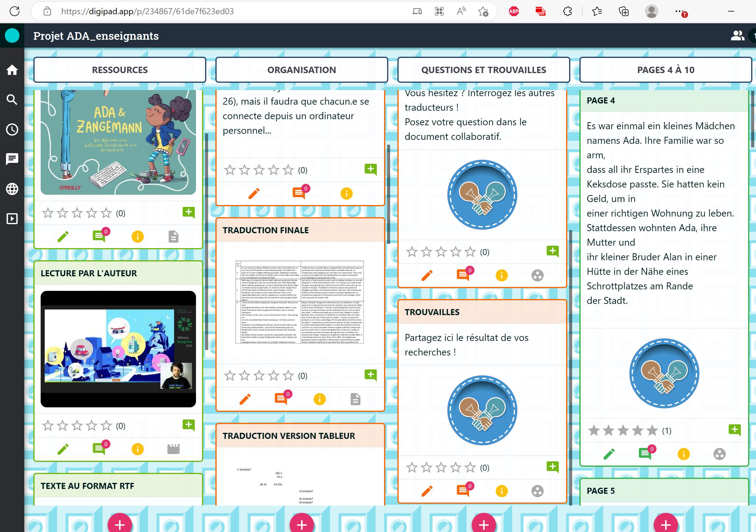756x532 pixels.
Task: Click the globe icon in sidebar
Action: point(12,189)
